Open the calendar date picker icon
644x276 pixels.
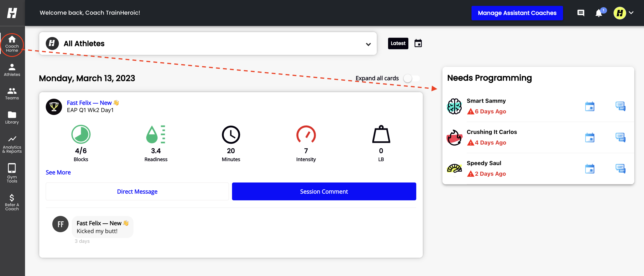418,43
